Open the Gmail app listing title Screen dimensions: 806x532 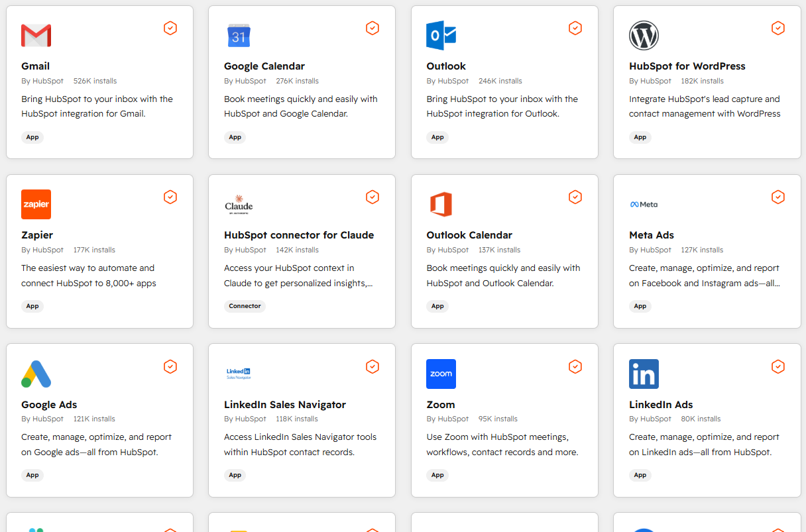click(x=35, y=66)
